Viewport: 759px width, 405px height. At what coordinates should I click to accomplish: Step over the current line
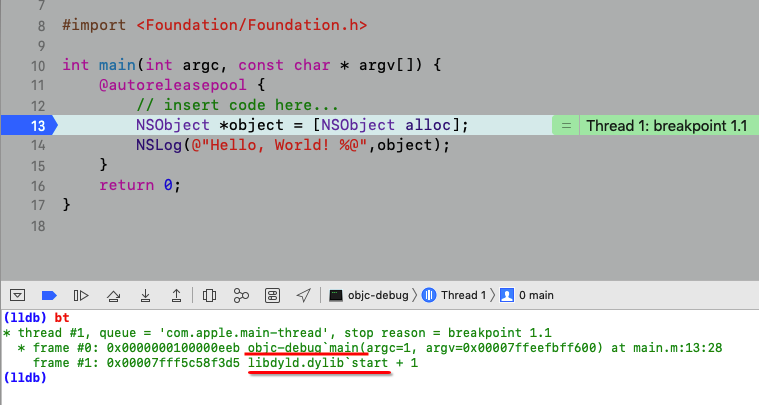tap(114, 295)
